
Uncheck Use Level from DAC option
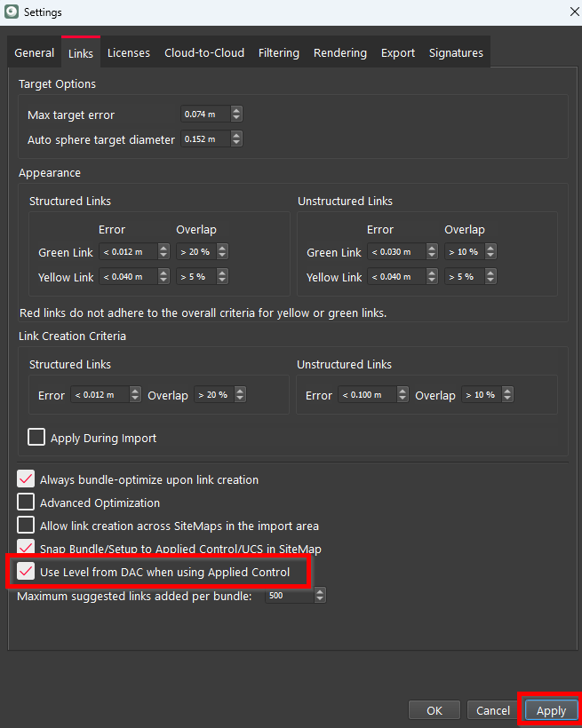pos(26,572)
